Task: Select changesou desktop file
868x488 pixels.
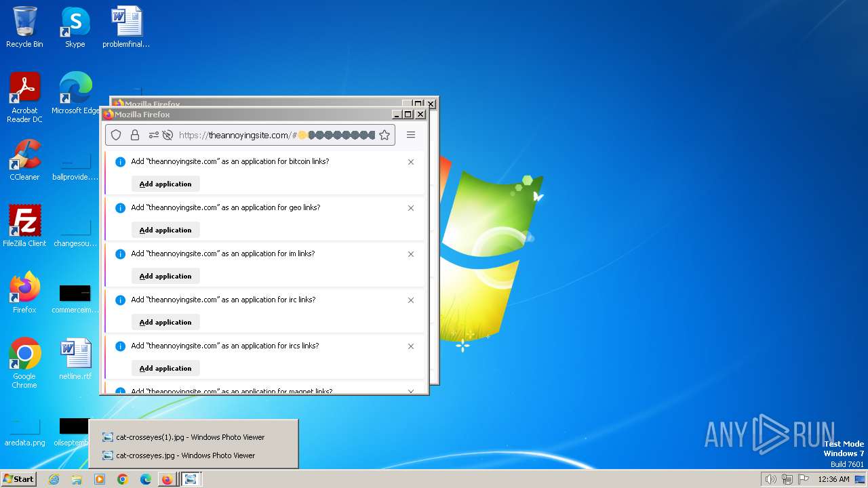Action: [x=75, y=232]
